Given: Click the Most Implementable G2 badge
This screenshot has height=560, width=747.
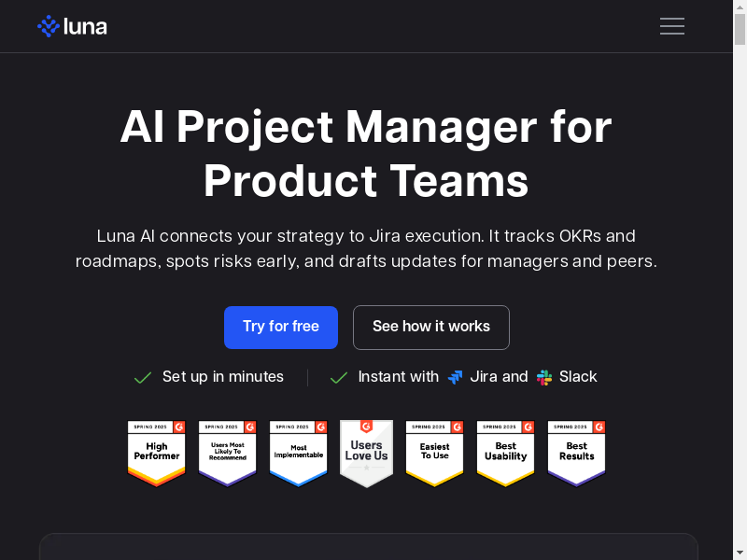Looking at the screenshot, I should coord(299,453).
